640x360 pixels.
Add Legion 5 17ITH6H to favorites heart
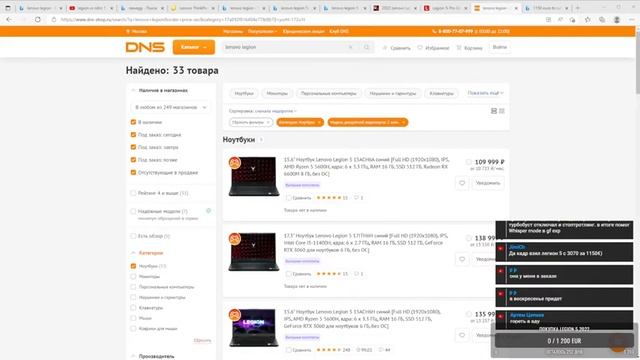[x=462, y=259]
